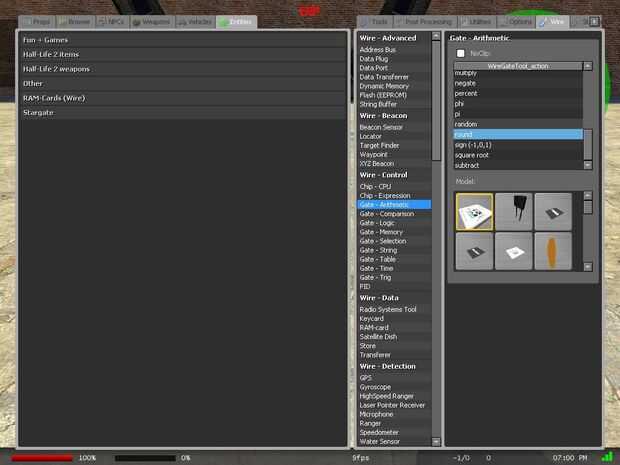Toggle the NoClip checkbox
This screenshot has width=620, height=465.
coord(460,53)
